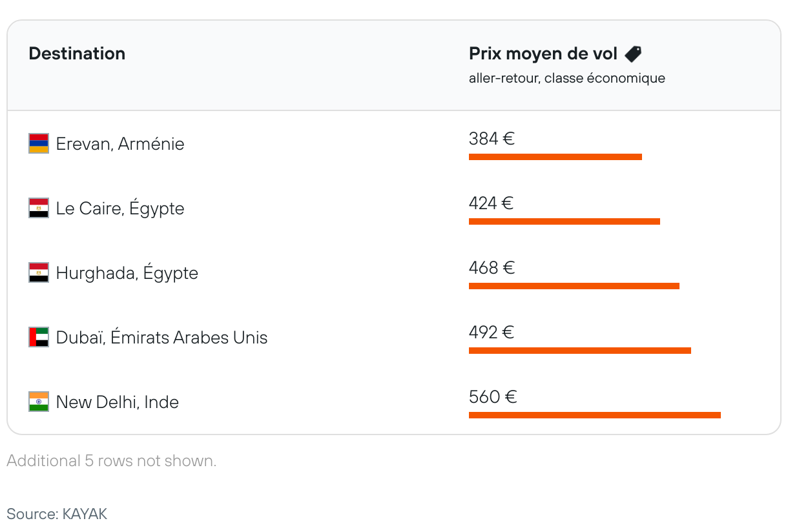The width and height of the screenshot is (788, 532).
Task: Select the Erevan, Arménie row label
Action: point(120,143)
